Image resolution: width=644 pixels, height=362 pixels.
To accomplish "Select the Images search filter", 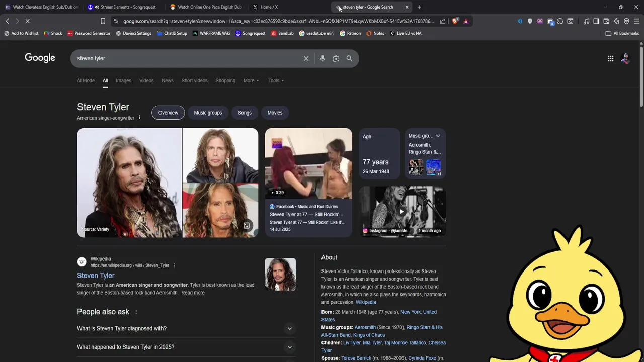I will tap(123, 80).
